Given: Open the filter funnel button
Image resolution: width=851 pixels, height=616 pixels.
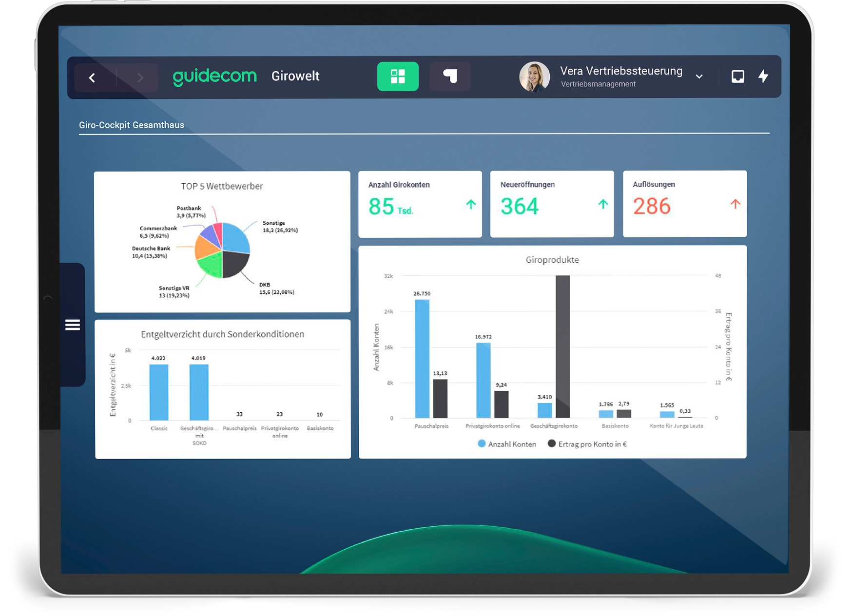Looking at the screenshot, I should (x=450, y=77).
